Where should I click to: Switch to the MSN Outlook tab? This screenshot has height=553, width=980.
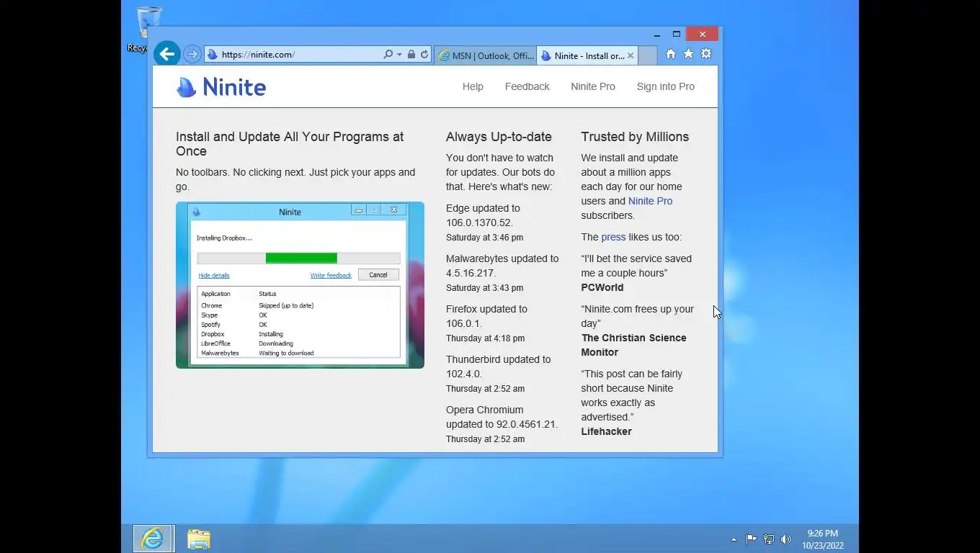click(x=486, y=55)
